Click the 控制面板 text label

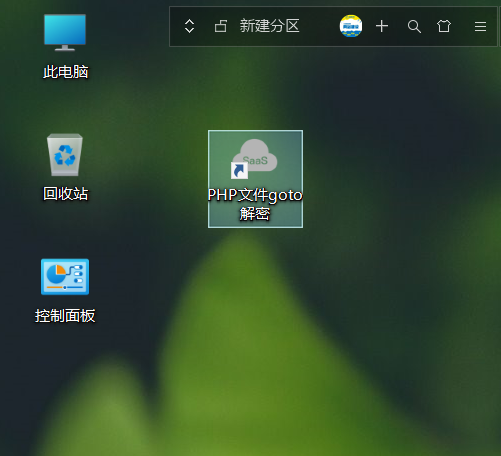coord(65,316)
